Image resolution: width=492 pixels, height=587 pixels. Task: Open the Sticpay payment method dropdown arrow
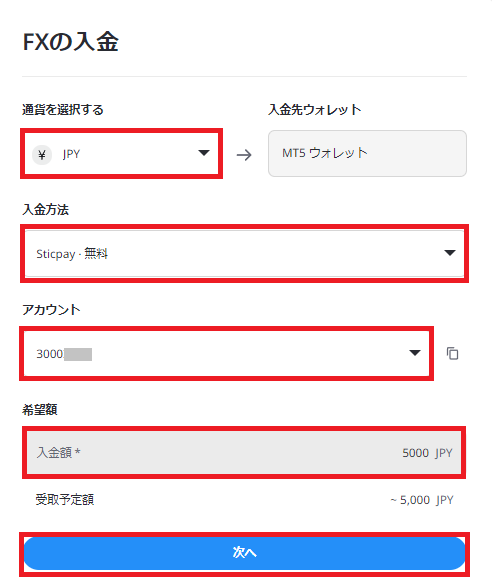[x=450, y=253]
